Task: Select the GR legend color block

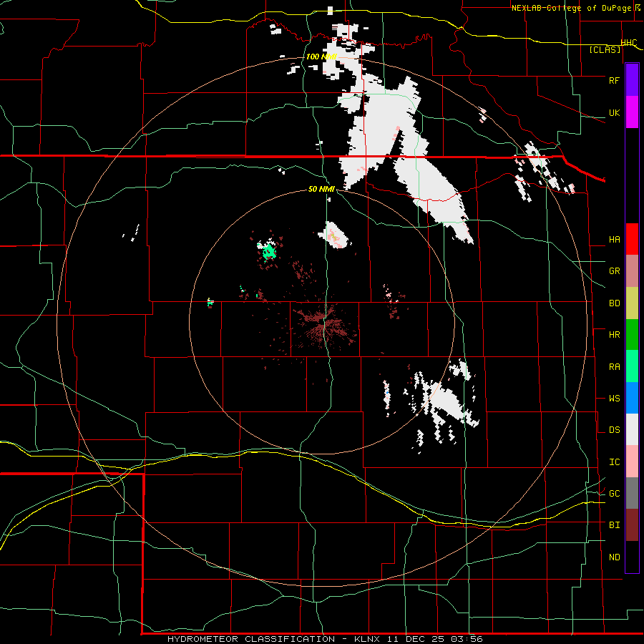Action: click(632, 271)
